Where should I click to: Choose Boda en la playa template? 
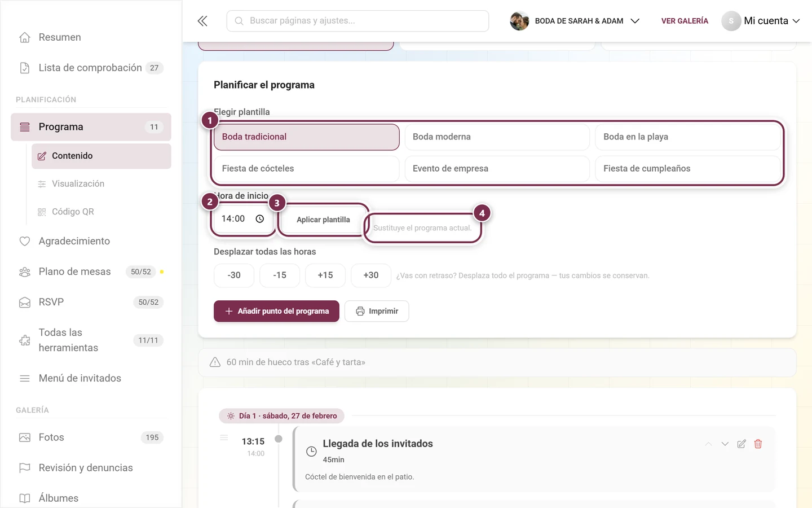point(688,137)
